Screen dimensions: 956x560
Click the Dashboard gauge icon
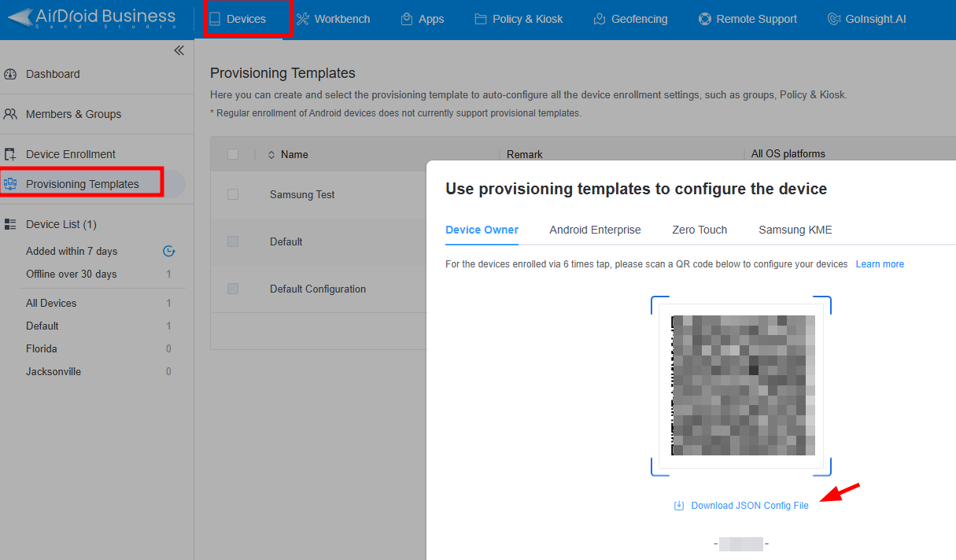tap(10, 74)
